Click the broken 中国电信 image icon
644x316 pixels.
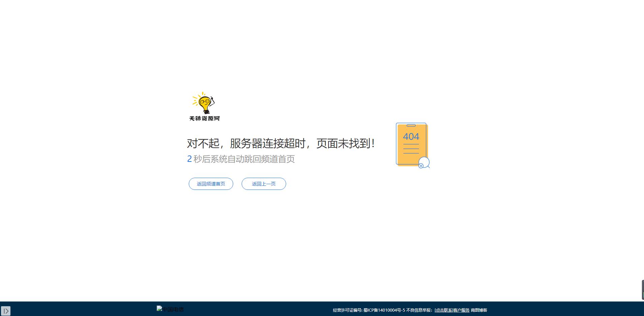(x=159, y=308)
